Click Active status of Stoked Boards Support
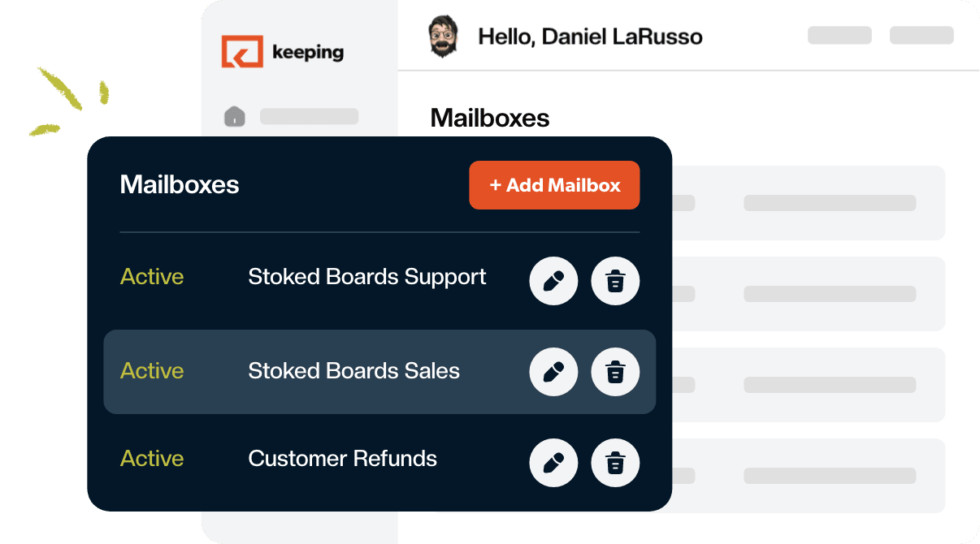This screenshot has height=544, width=980. (x=152, y=277)
